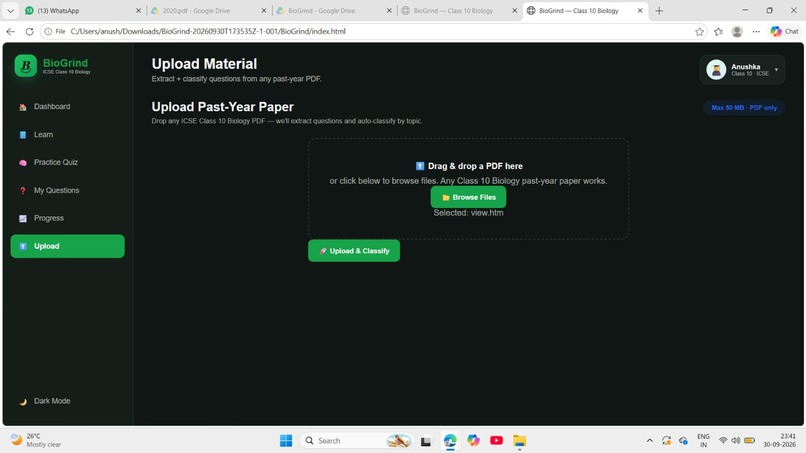The width and height of the screenshot is (806, 453).
Task: Open the Progress sidebar item
Action: (x=67, y=218)
